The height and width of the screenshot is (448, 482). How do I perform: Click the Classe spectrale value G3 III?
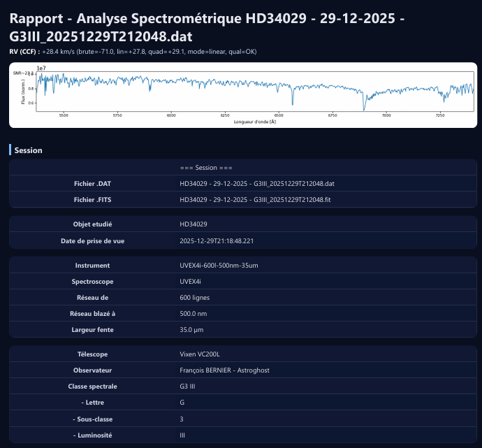pos(189,386)
